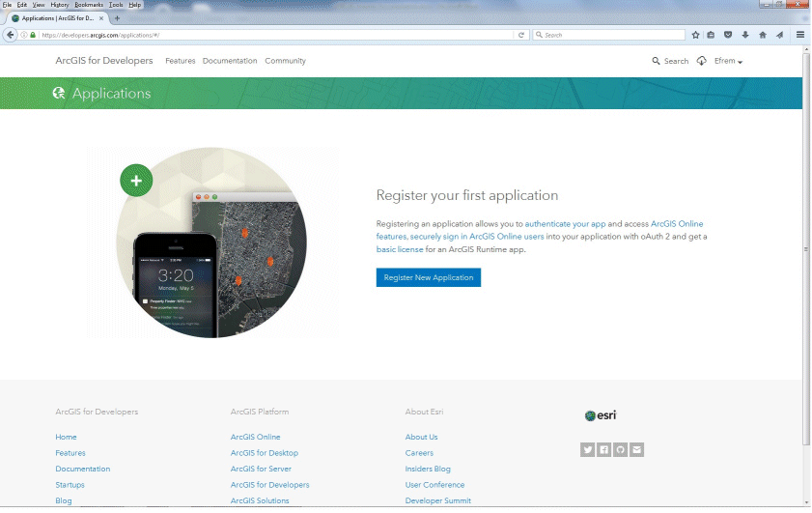This screenshot has width=812, height=513.
Task: Click the green padlock security icon
Action: (33, 35)
